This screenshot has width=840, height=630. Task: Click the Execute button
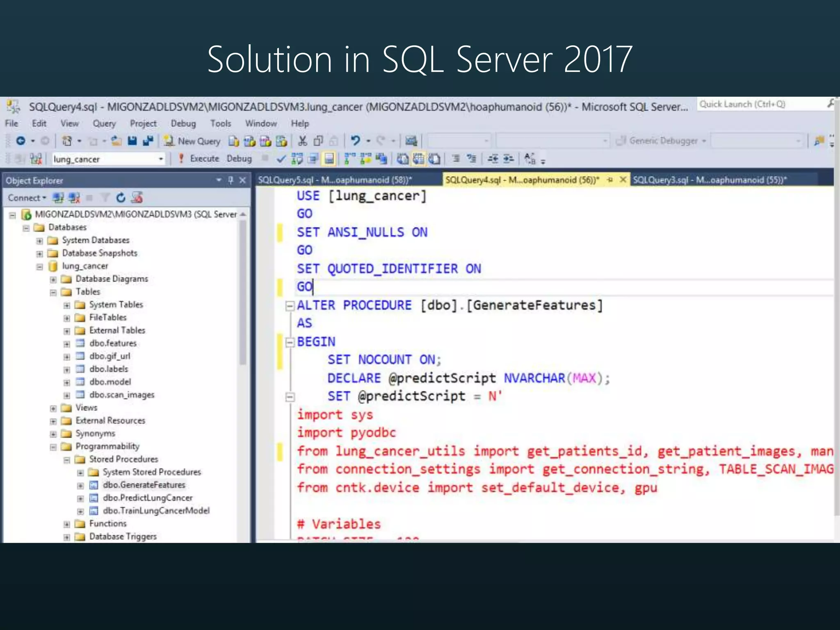point(199,159)
